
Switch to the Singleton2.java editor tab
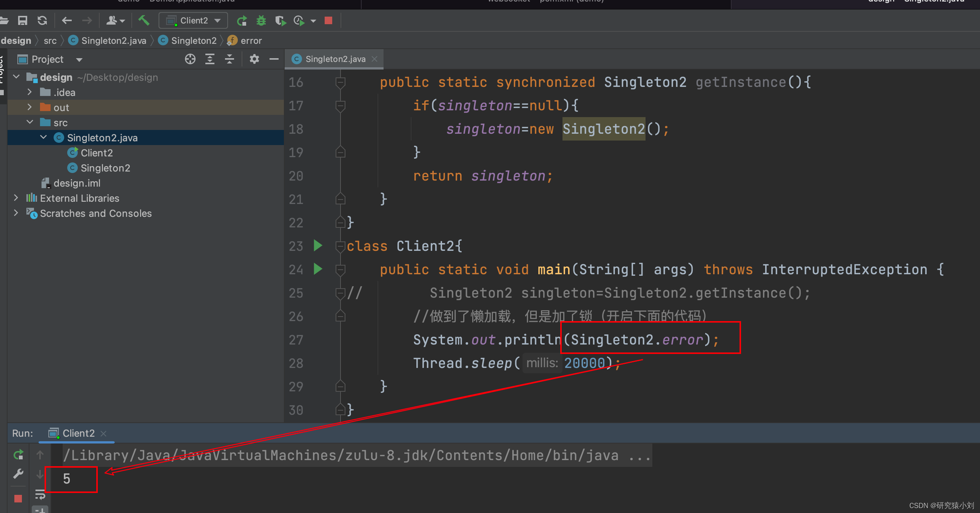pyautogui.click(x=335, y=59)
